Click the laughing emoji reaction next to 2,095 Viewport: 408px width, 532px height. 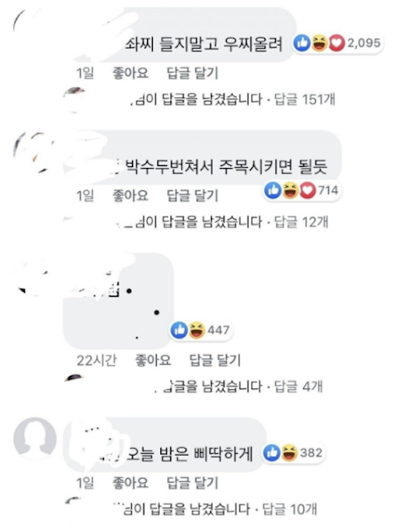[x=319, y=43]
